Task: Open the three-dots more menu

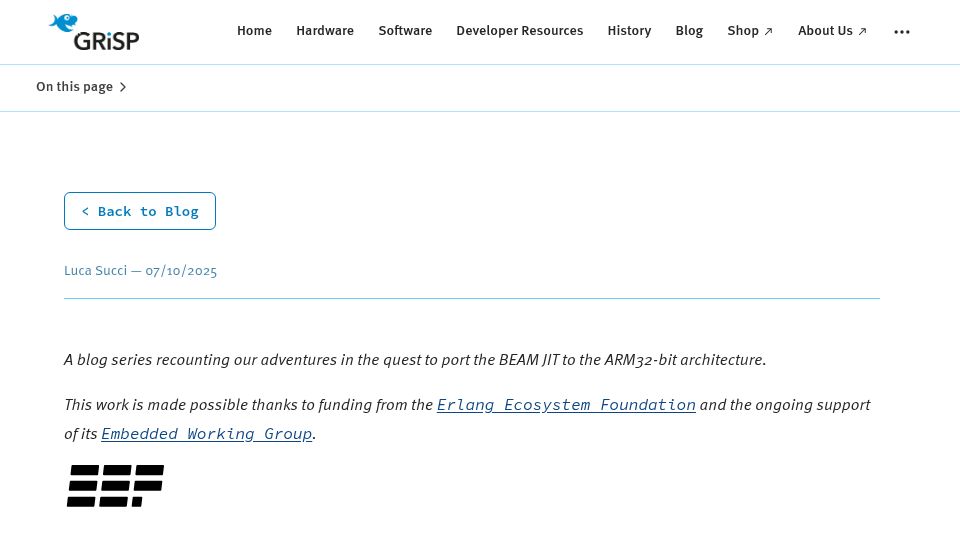Action: click(901, 31)
